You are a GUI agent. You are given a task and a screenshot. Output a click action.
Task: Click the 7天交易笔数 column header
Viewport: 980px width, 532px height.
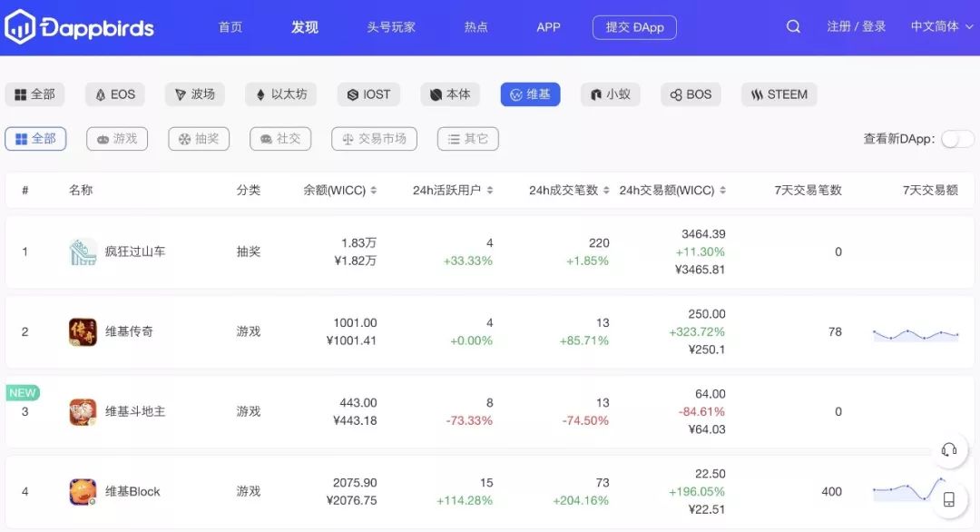click(x=808, y=190)
